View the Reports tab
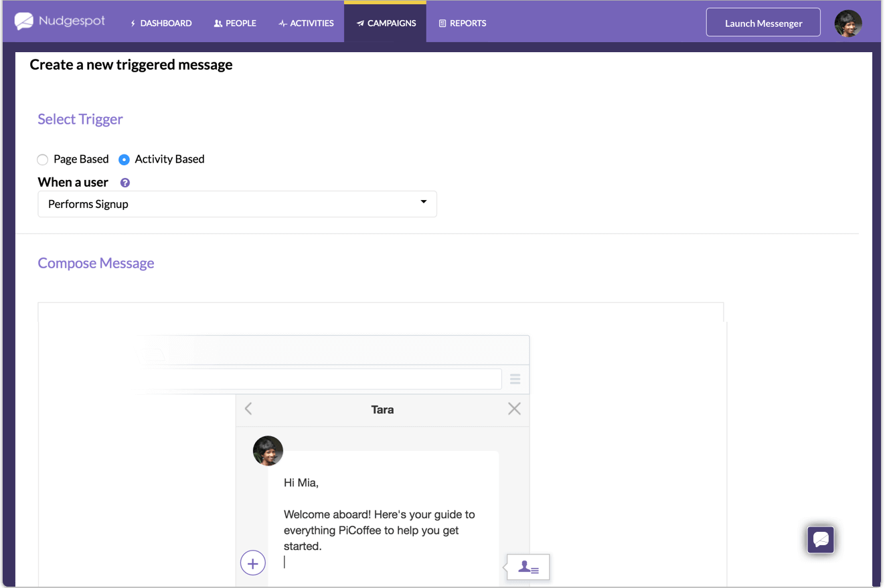Image resolution: width=885 pixels, height=588 pixels. pos(463,23)
